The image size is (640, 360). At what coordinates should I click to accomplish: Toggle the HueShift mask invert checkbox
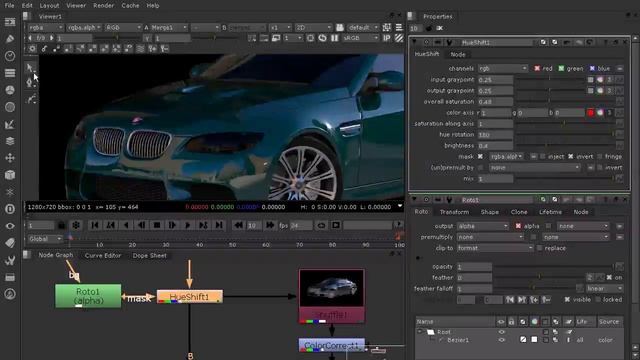[x=571, y=156]
